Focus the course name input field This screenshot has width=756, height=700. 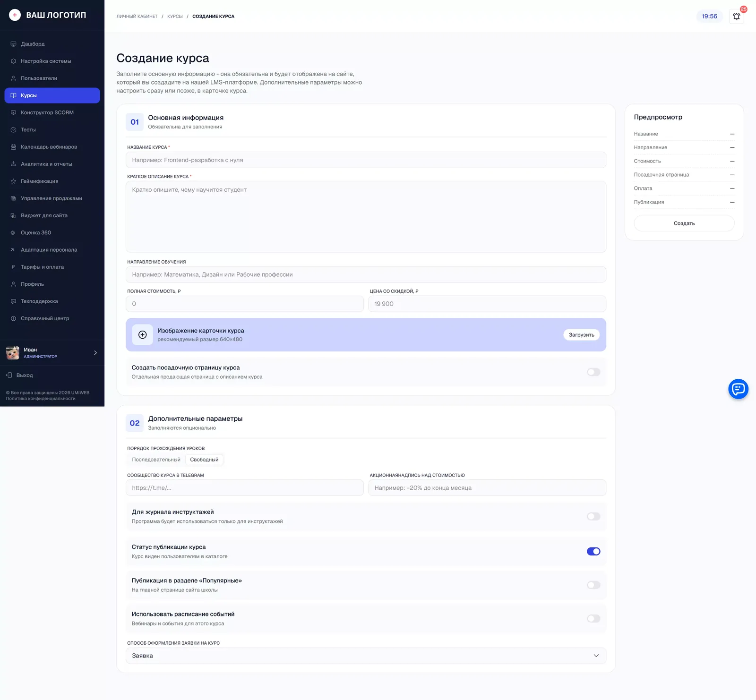tap(366, 160)
